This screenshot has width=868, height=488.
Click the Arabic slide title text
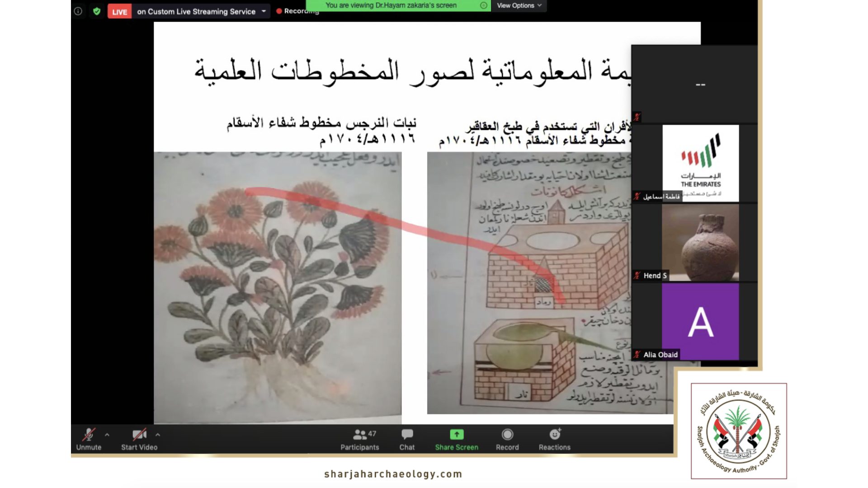(412, 71)
